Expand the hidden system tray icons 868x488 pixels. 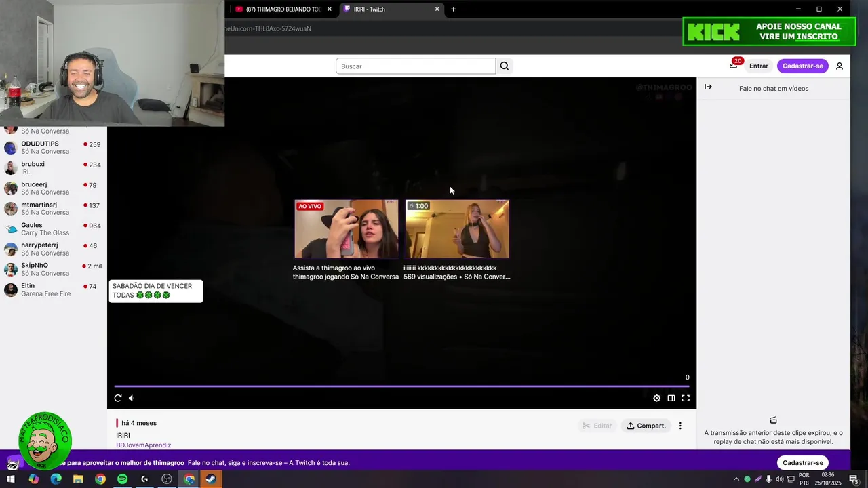pyautogui.click(x=736, y=479)
